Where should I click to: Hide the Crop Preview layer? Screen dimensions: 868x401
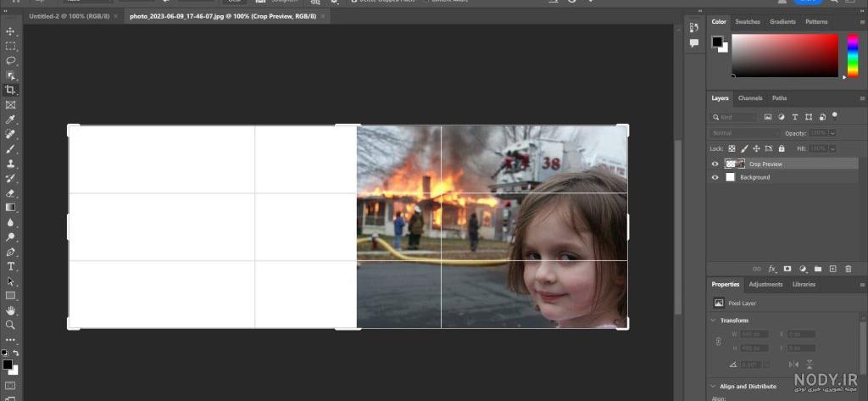(x=715, y=164)
